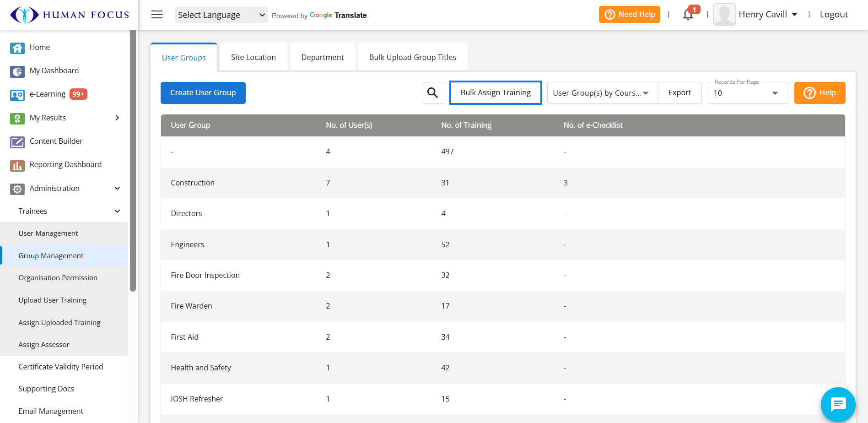This screenshot has height=423, width=868.
Task: Click the Content Builder icon
Action: point(17,141)
